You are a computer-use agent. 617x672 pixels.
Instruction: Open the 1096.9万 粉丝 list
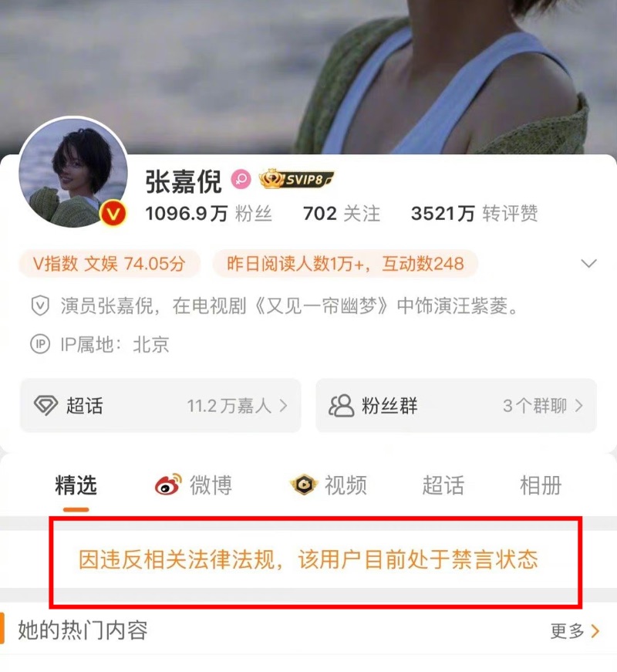pos(209,214)
